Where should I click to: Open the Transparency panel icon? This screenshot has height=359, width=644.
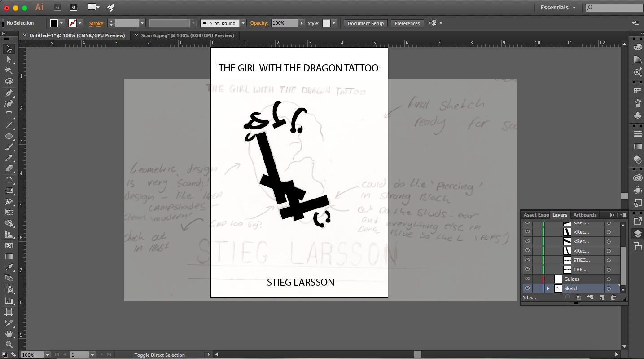coord(637,160)
